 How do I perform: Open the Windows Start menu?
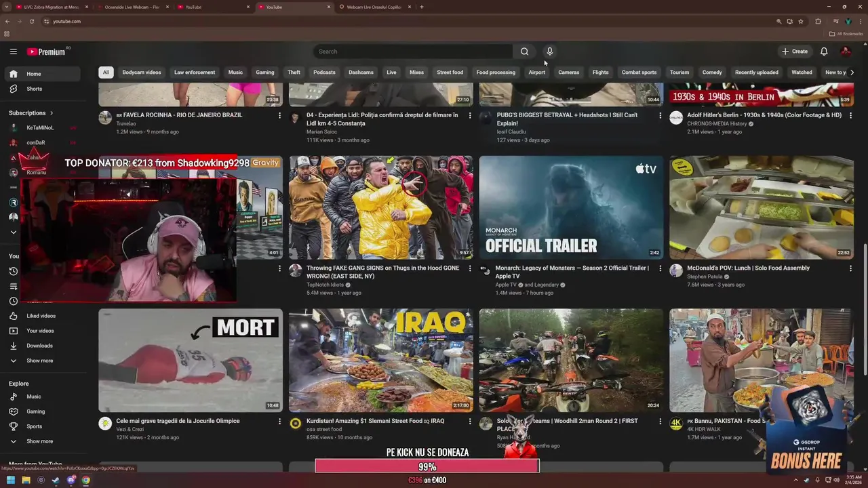pos(11,480)
